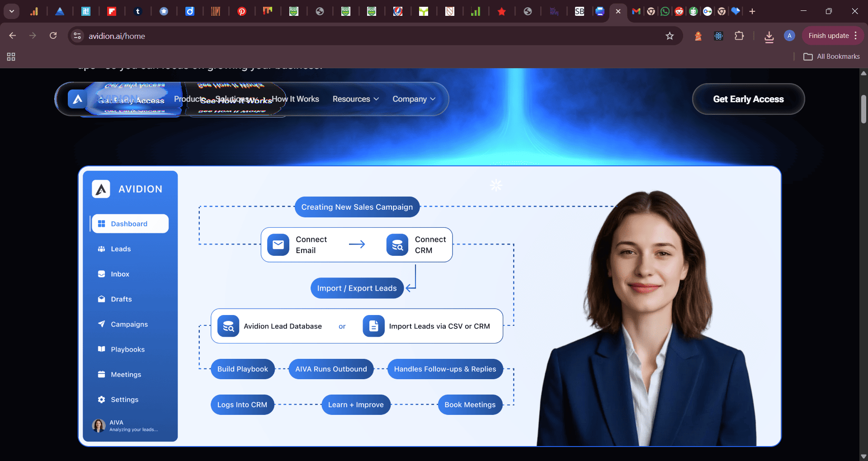Click the React Developer Tools extension icon

pos(718,36)
